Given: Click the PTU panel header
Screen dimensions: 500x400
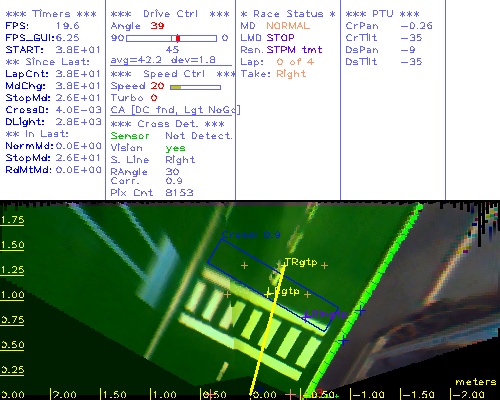Looking at the screenshot, I should pos(382,14).
